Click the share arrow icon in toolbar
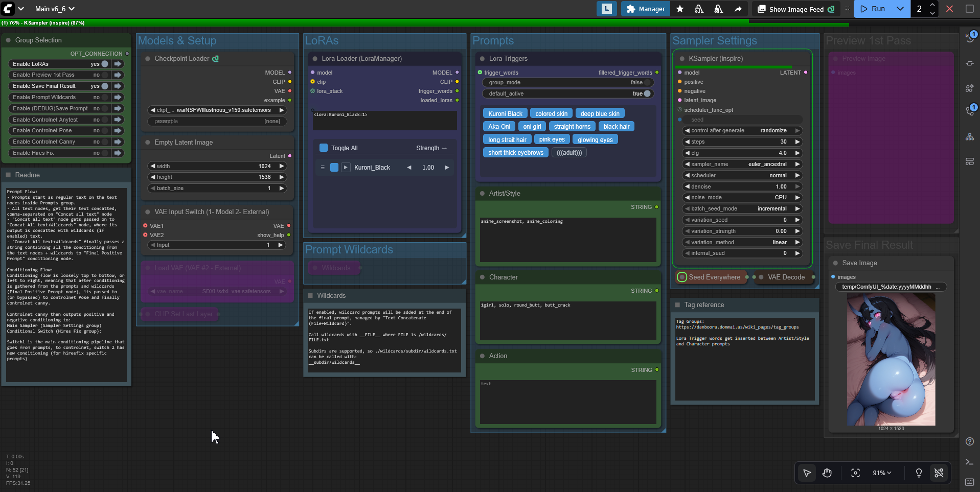Screen dimensions: 980x492 click(x=738, y=9)
